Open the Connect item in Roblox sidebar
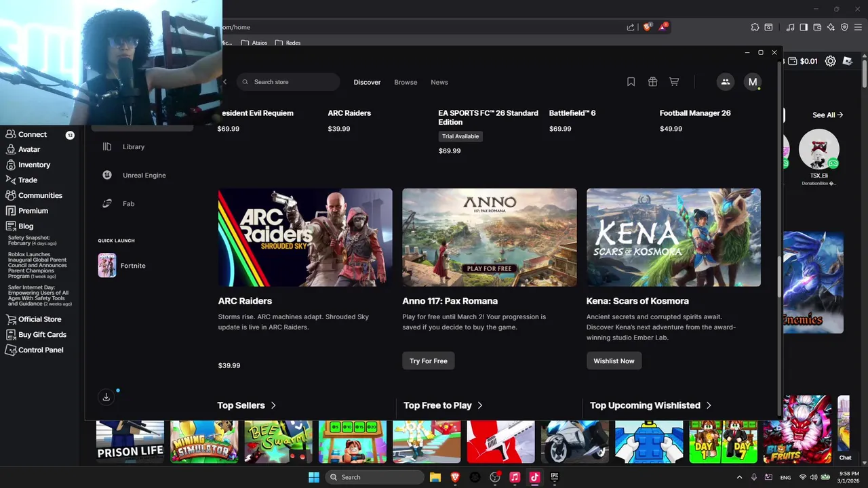This screenshot has height=488, width=868. tap(33, 134)
